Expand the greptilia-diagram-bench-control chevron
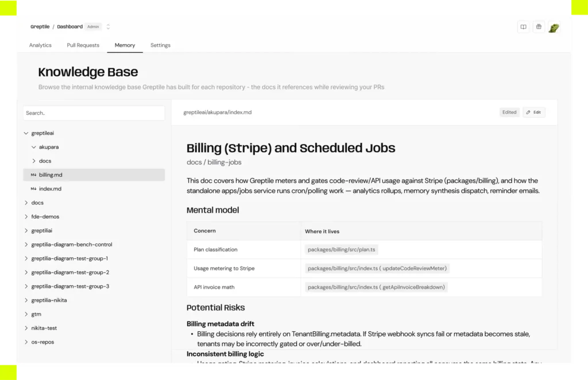This screenshot has height=380, width=588. 26,245
